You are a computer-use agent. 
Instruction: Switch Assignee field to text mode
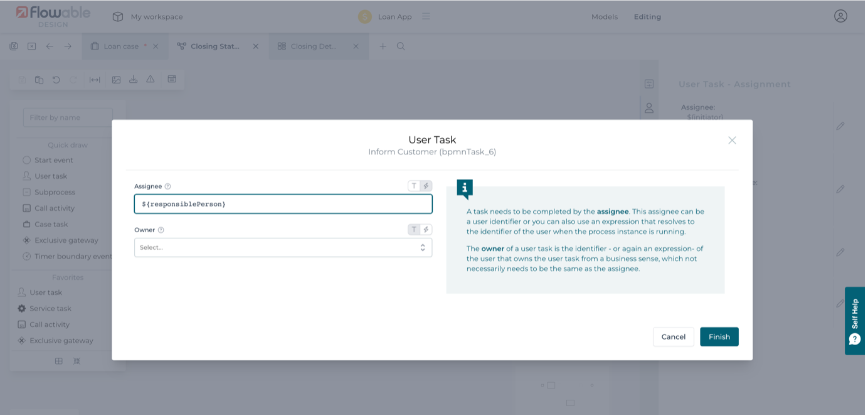click(x=414, y=186)
